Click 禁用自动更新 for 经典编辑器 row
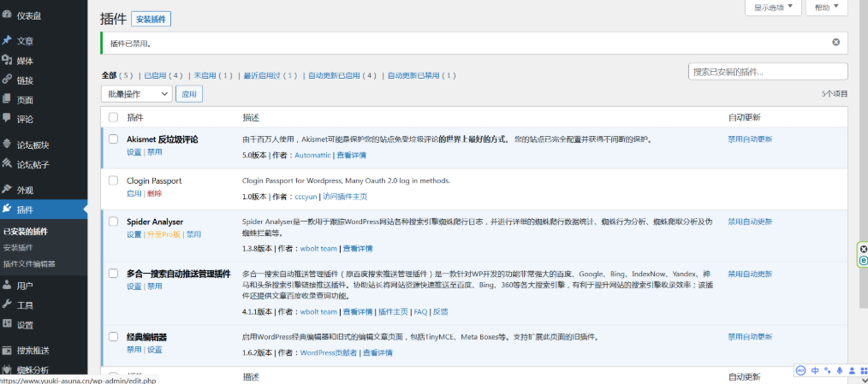The image size is (868, 384). [x=750, y=337]
